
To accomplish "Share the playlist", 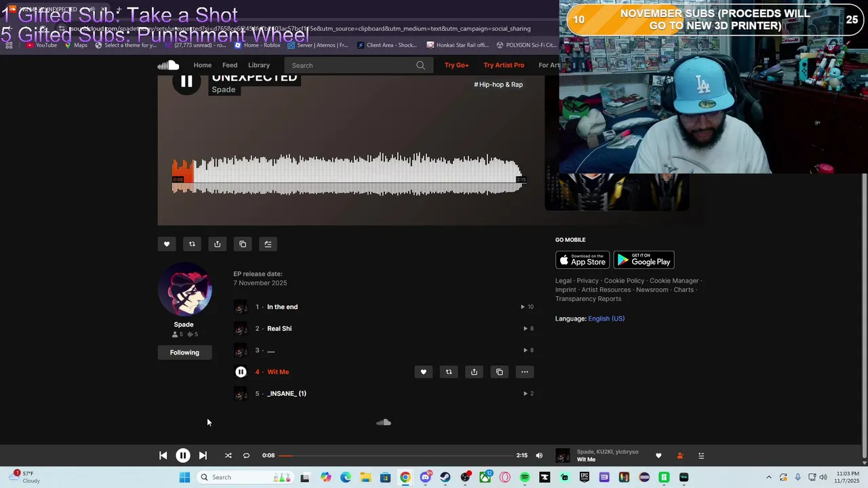I will tap(217, 244).
